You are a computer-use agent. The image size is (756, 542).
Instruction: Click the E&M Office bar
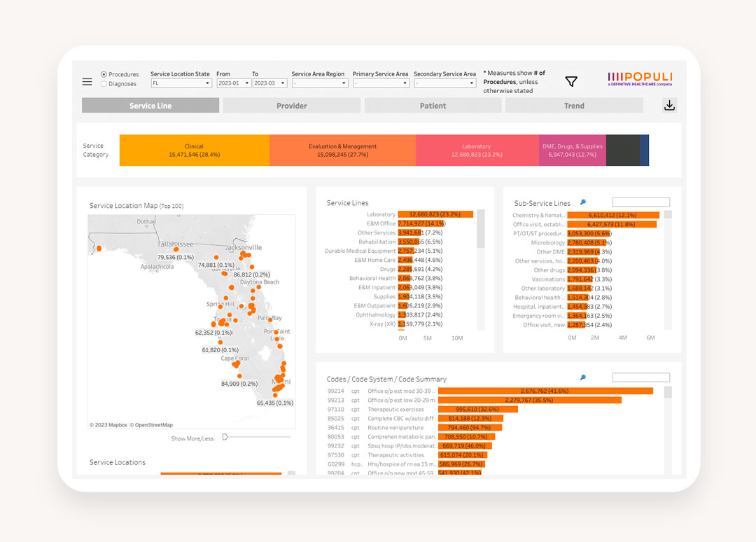[421, 223]
